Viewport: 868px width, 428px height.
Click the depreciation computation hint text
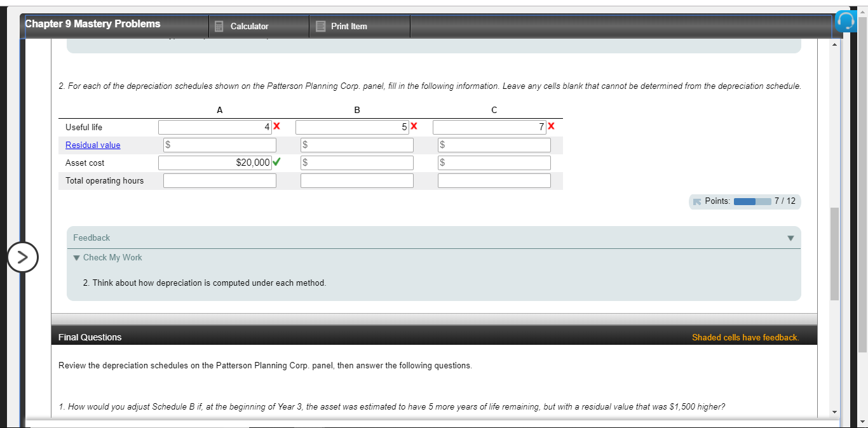(x=205, y=283)
